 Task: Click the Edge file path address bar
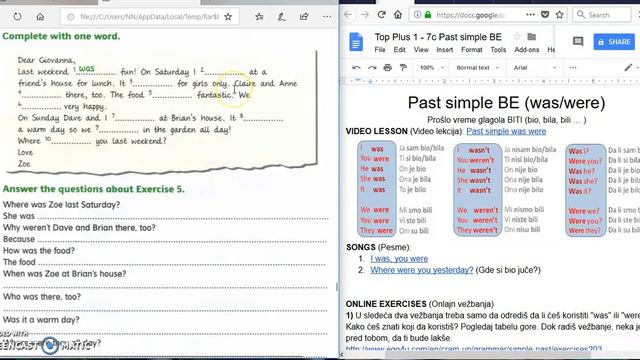pyautogui.click(x=149, y=17)
